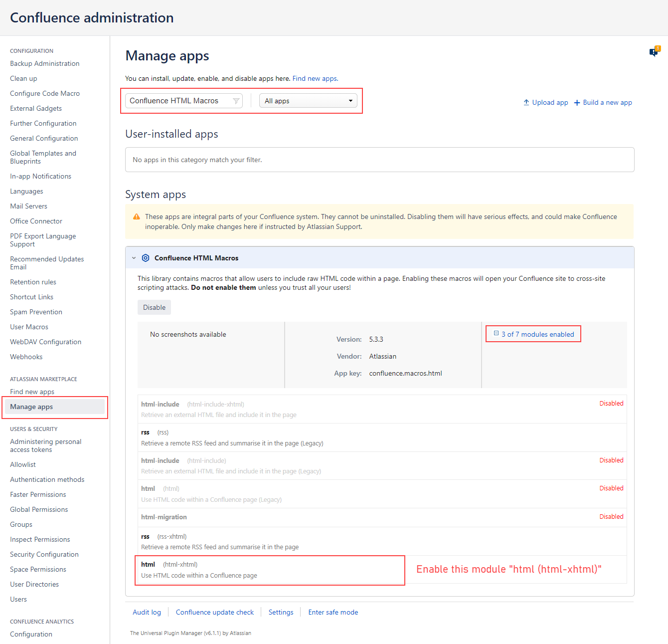Click 3 of 7 modules enabled link
Viewport: 668px width, 644px height.
click(537, 334)
